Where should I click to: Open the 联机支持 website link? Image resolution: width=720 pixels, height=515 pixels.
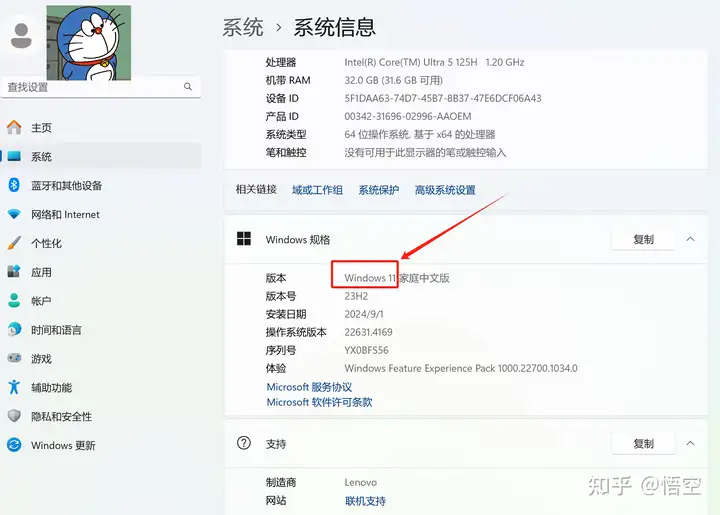(x=365, y=501)
